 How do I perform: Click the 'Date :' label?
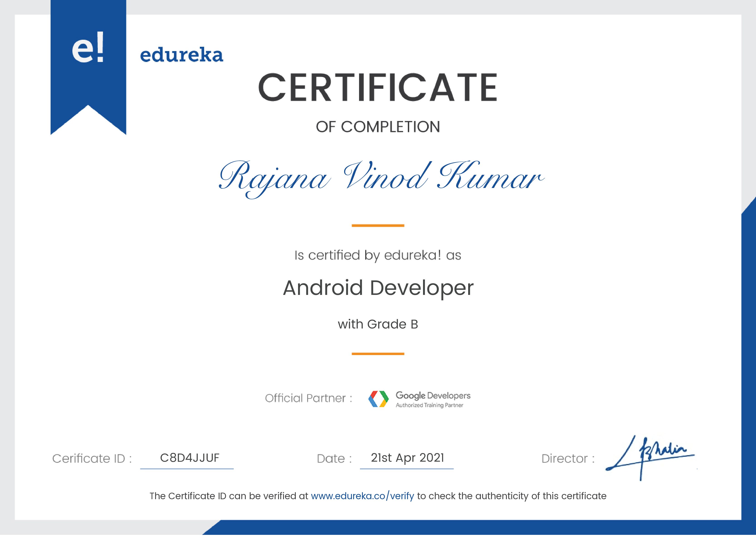[334, 459]
